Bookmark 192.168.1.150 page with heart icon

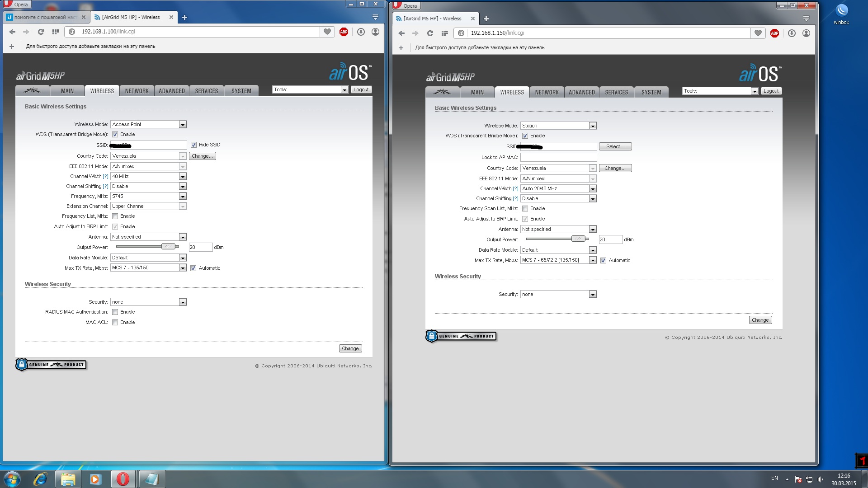pyautogui.click(x=758, y=33)
